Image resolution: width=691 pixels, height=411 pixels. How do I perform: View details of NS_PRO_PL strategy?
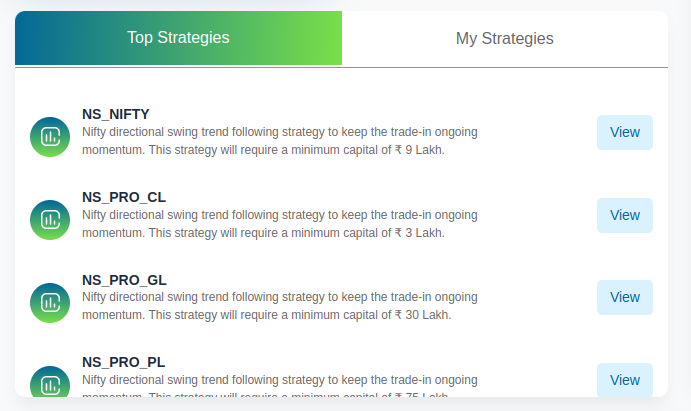[x=625, y=380]
